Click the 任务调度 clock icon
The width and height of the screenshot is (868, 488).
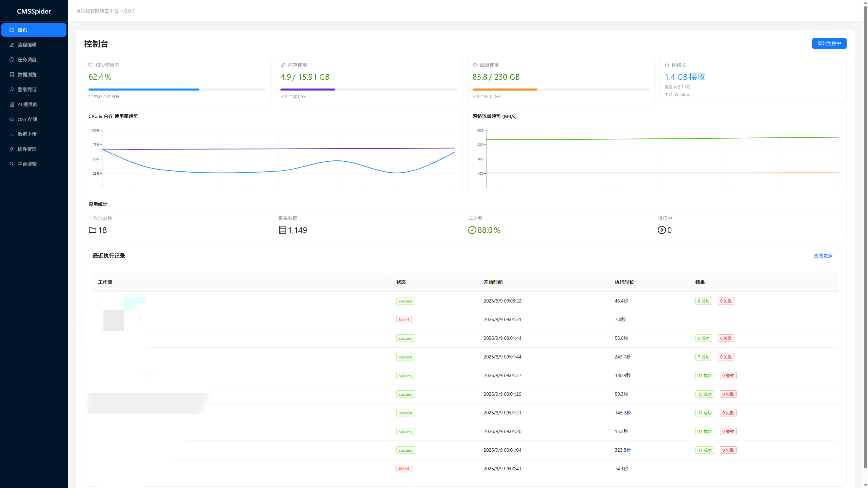12,60
